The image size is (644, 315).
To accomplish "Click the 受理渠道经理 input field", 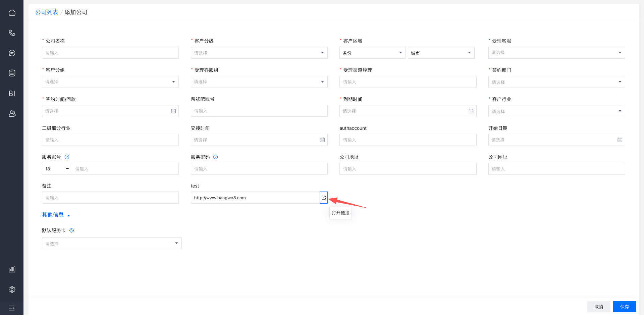I will pyautogui.click(x=408, y=82).
